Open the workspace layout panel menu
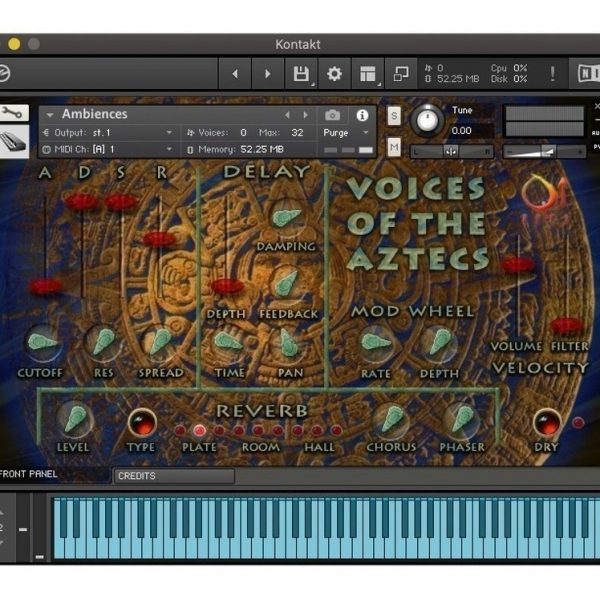Viewport: 600px width, 600px height. pos(368,73)
